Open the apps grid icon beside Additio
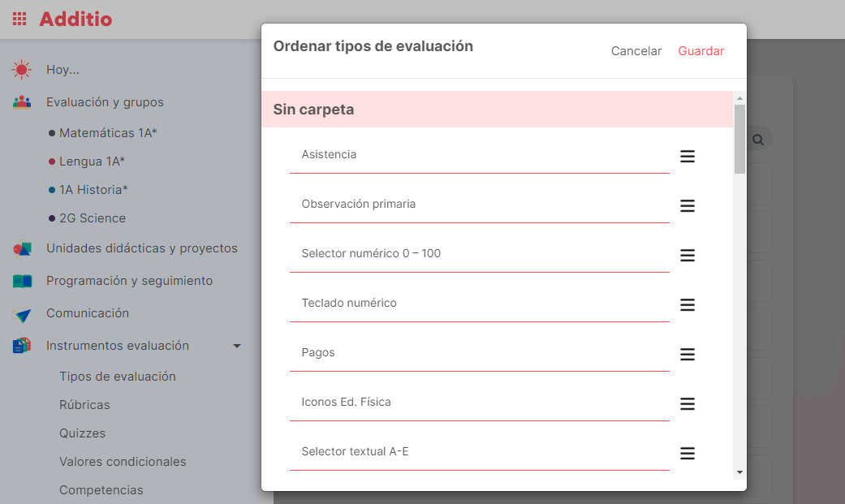 pyautogui.click(x=19, y=19)
